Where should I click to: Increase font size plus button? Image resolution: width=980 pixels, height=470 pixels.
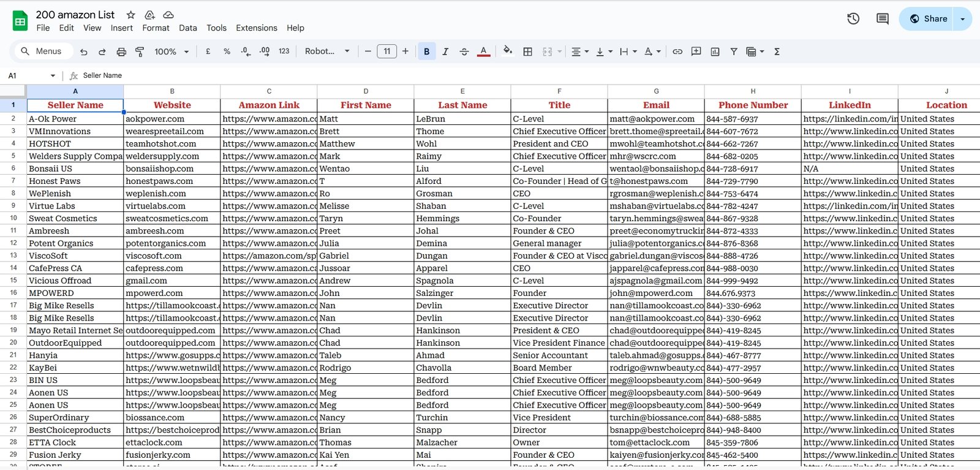coord(405,51)
